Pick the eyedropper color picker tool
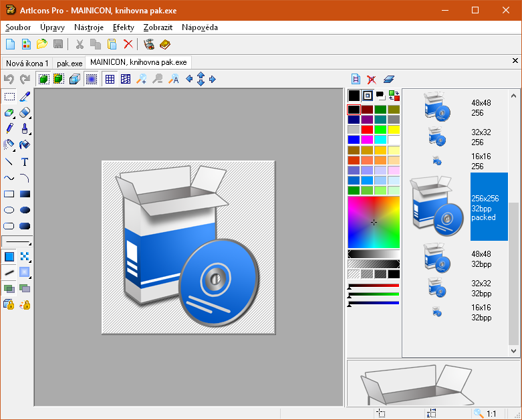 [25, 96]
